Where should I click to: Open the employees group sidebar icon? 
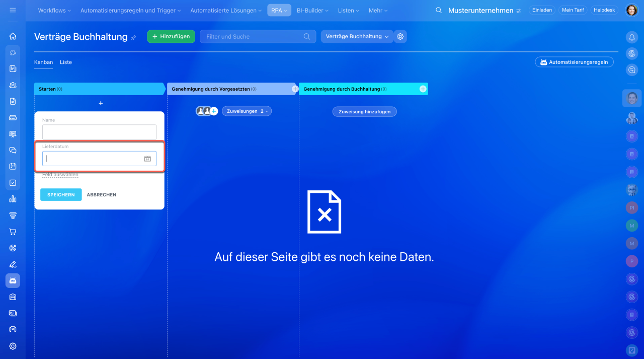pos(13,85)
